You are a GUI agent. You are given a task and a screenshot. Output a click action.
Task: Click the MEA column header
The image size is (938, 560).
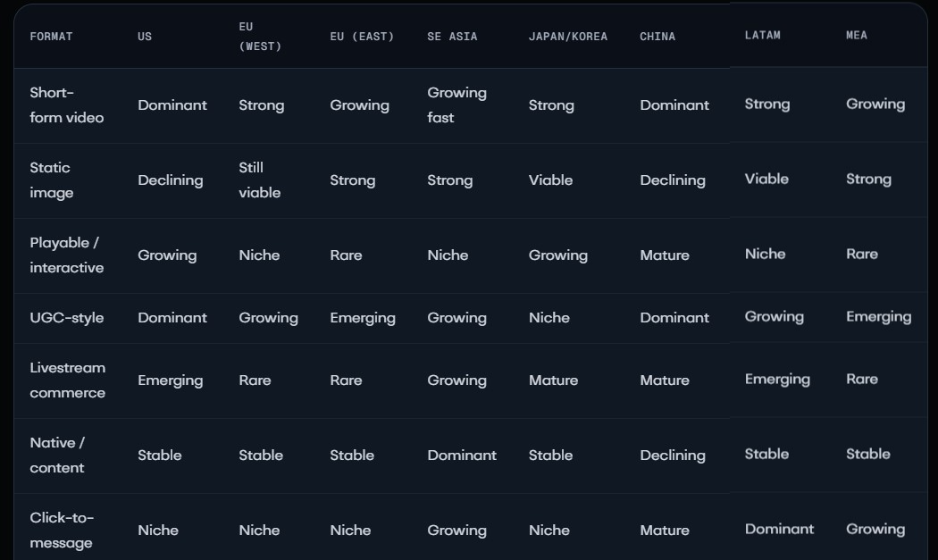click(857, 36)
